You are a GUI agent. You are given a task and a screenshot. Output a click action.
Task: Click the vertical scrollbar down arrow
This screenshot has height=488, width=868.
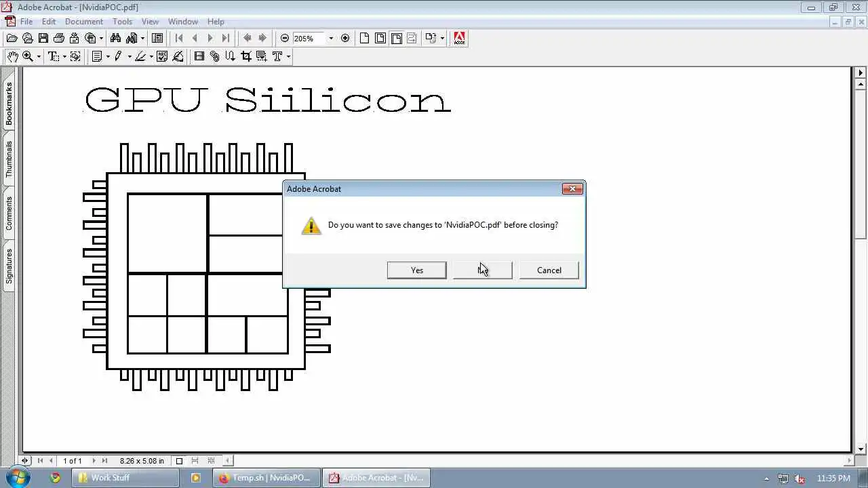coord(861,449)
